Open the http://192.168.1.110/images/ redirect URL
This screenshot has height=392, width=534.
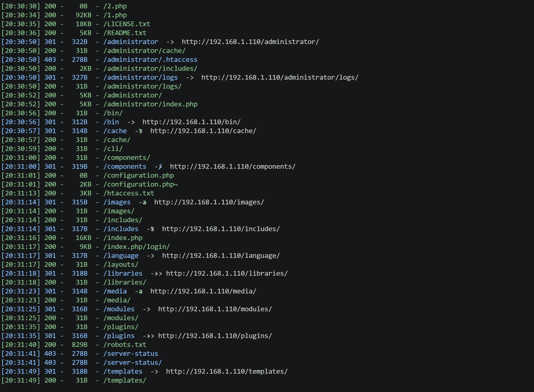[x=209, y=202]
